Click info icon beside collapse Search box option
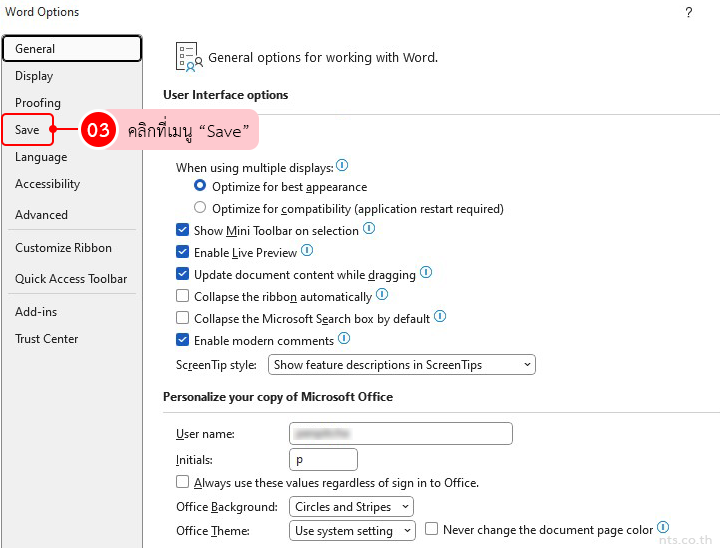Image resolution: width=720 pixels, height=548 pixels. coord(440,317)
